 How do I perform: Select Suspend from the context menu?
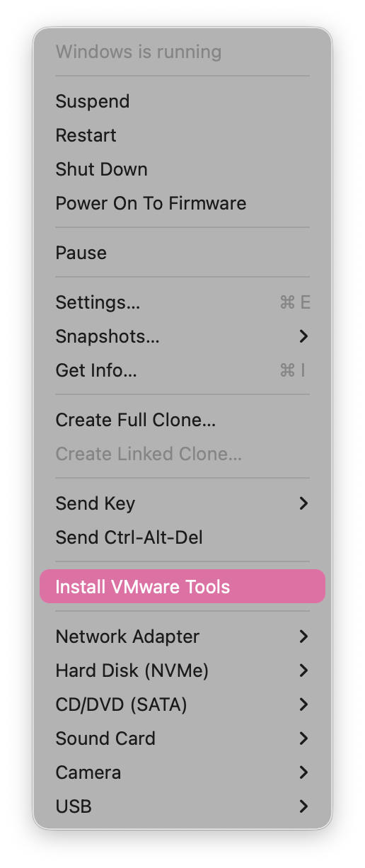coord(182,101)
